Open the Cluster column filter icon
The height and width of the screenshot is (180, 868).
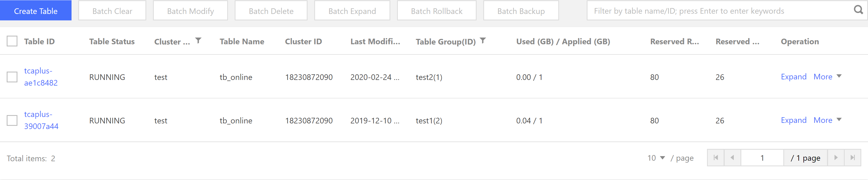tap(199, 41)
